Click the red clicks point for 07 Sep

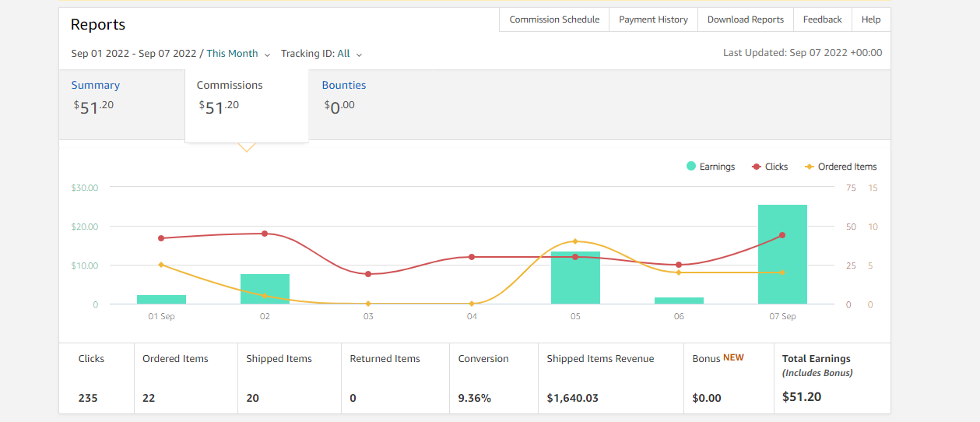pos(782,235)
